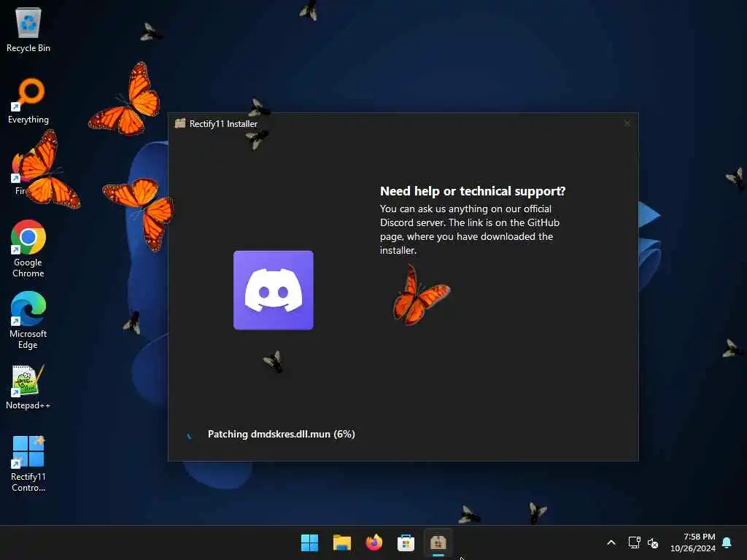Click the spinning progress indicator beside Patching
Image resolution: width=747 pixels, height=560 pixels.
point(190,435)
